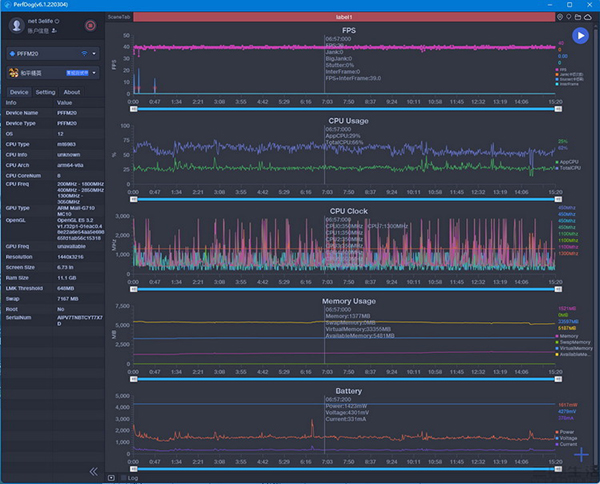Click the blue play button
The image size is (600, 484).
point(580,36)
